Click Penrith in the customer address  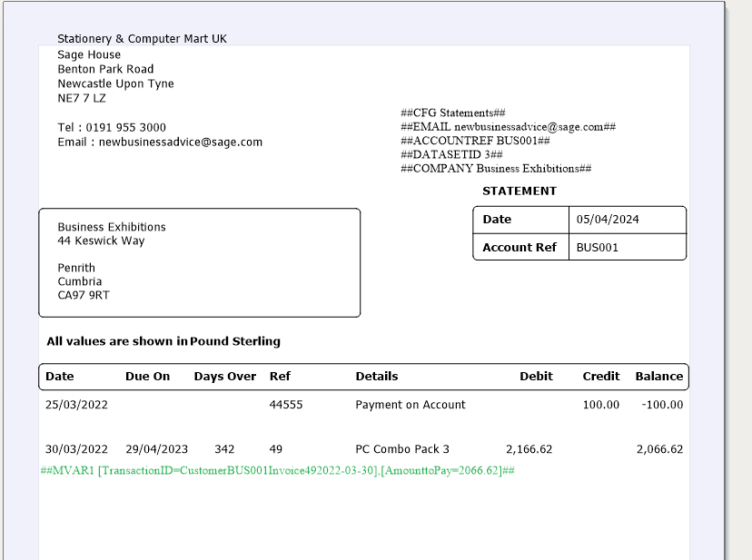[76, 268]
